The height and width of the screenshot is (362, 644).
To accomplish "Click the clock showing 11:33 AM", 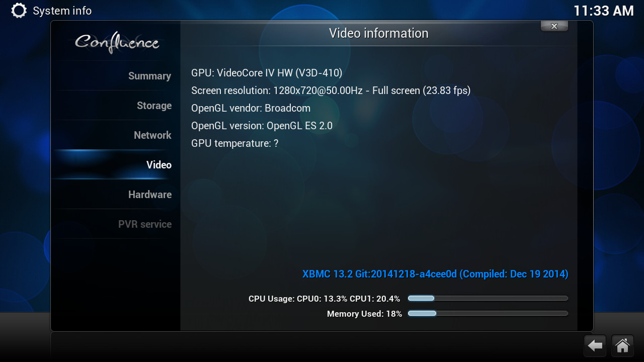I will point(604,11).
